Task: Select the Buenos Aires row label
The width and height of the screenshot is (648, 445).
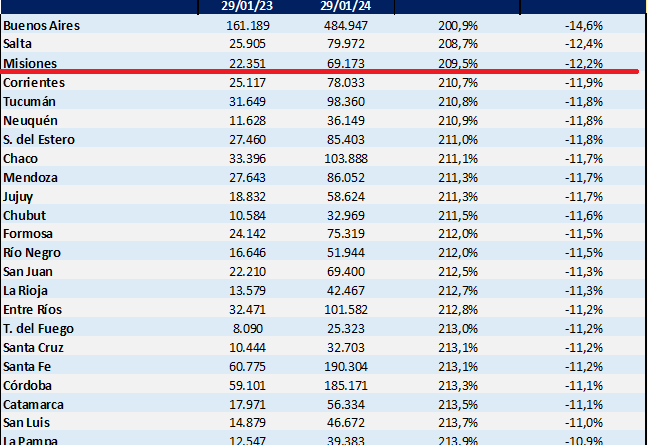Action: pyautogui.click(x=42, y=25)
